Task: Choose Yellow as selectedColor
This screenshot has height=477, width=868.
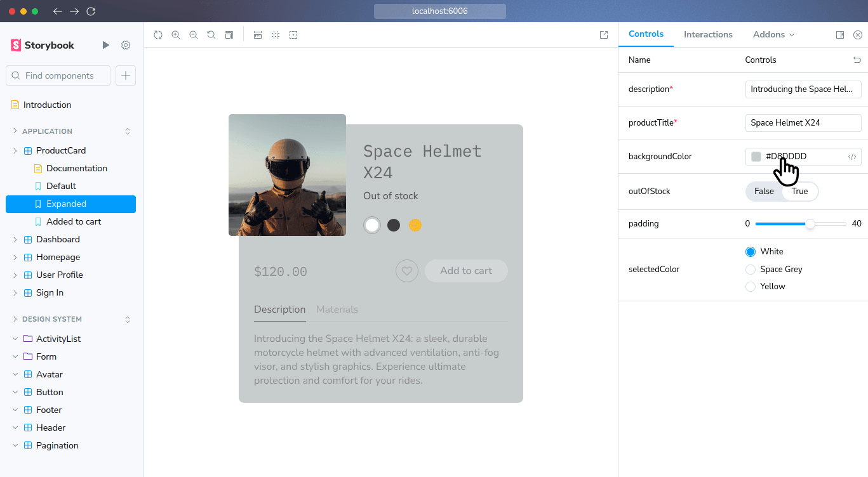Action: pos(750,286)
